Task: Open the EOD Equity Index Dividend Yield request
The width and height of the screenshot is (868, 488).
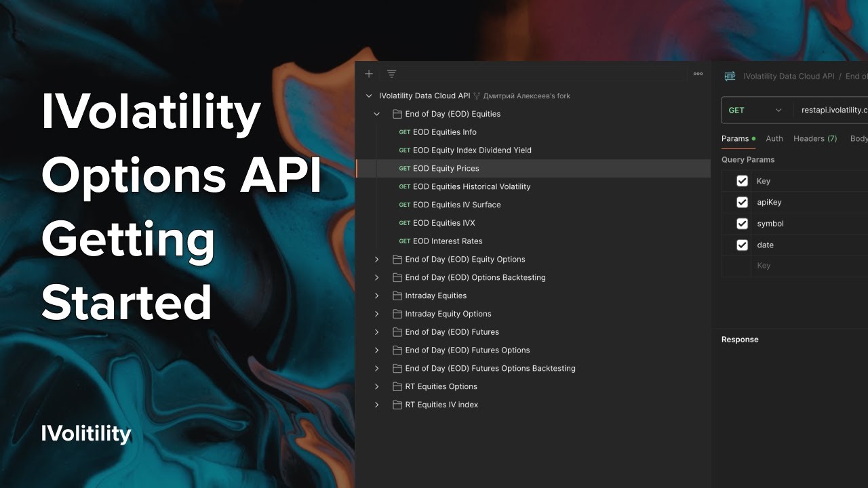Action: coord(472,150)
